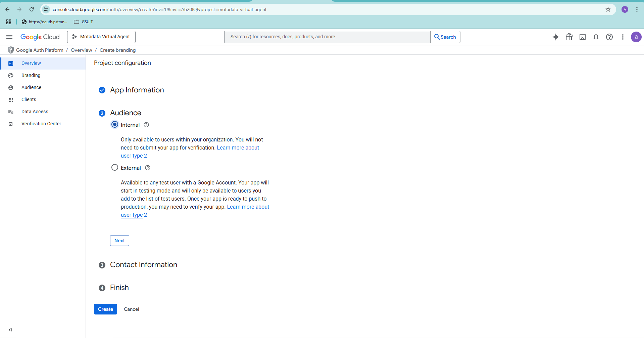644x338 pixels.
Task: Open the free trial gift offers
Action: click(x=569, y=37)
